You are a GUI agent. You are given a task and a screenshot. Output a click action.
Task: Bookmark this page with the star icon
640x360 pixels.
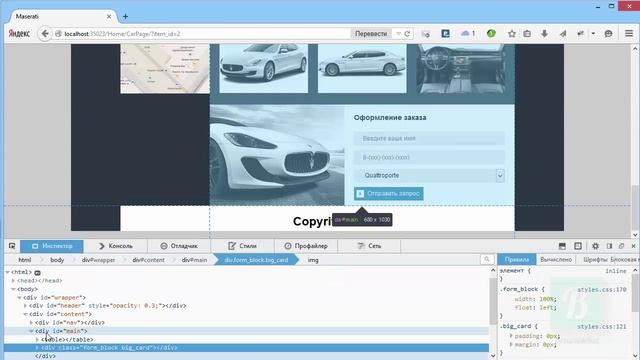511,34
